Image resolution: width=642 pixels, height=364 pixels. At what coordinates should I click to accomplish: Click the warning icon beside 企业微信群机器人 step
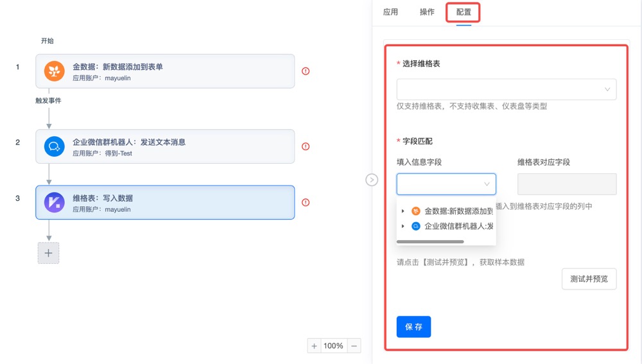(x=306, y=146)
